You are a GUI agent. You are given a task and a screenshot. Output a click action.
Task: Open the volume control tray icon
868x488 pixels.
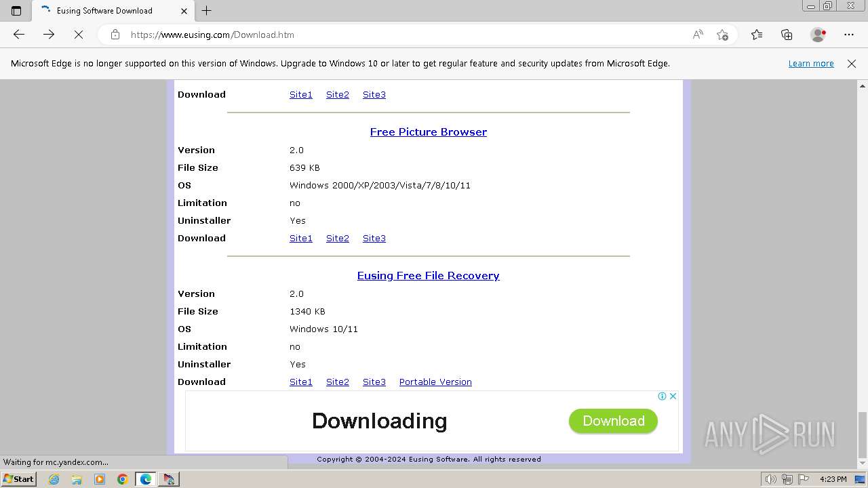click(x=770, y=479)
